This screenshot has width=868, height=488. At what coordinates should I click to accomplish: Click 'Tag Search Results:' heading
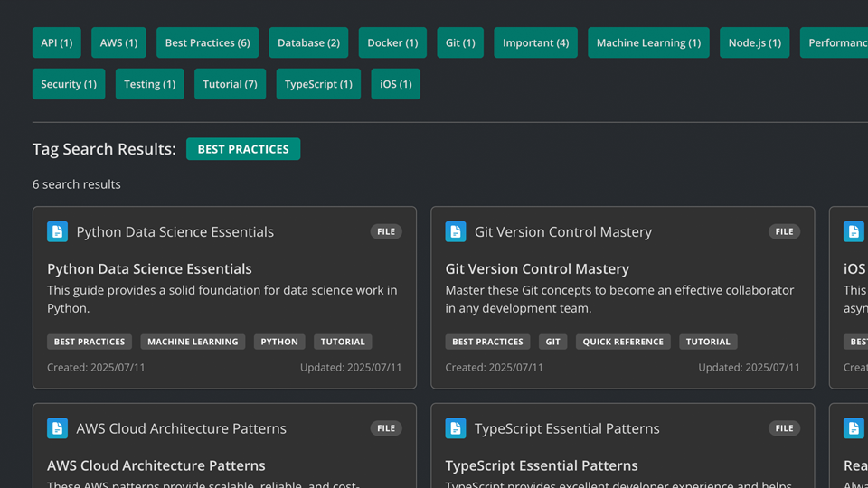[x=104, y=149]
